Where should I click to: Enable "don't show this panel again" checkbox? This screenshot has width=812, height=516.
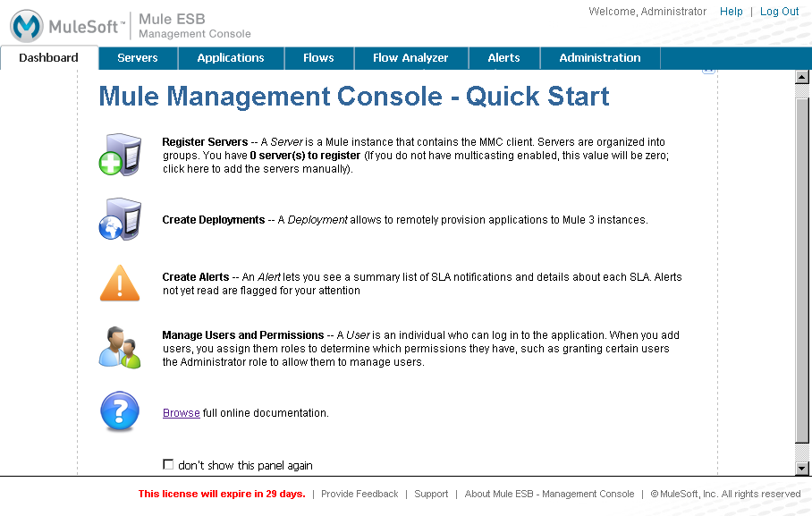click(x=168, y=464)
